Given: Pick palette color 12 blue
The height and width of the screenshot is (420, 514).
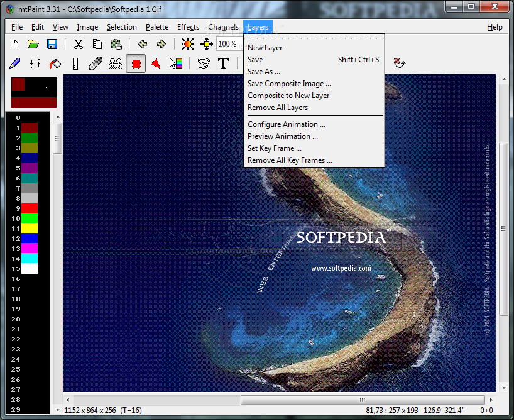Looking at the screenshot, I should pos(30,238).
